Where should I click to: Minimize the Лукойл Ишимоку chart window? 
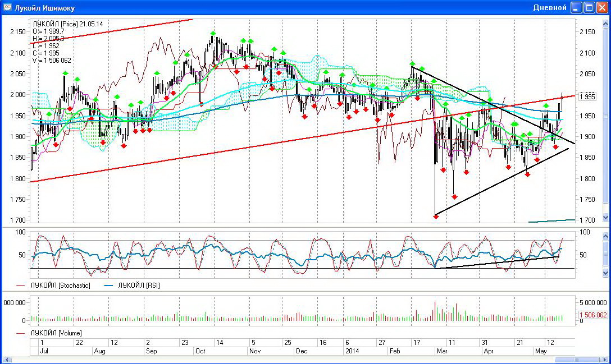point(576,7)
